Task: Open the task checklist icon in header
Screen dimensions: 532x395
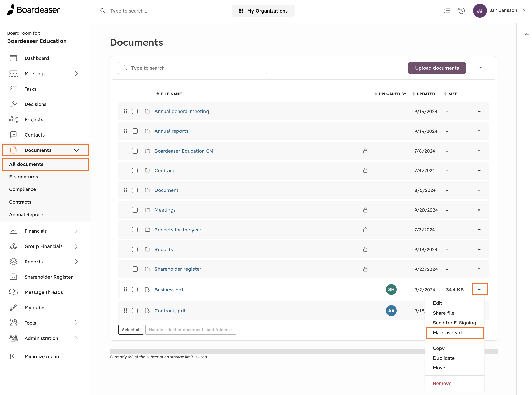Action: (446, 11)
